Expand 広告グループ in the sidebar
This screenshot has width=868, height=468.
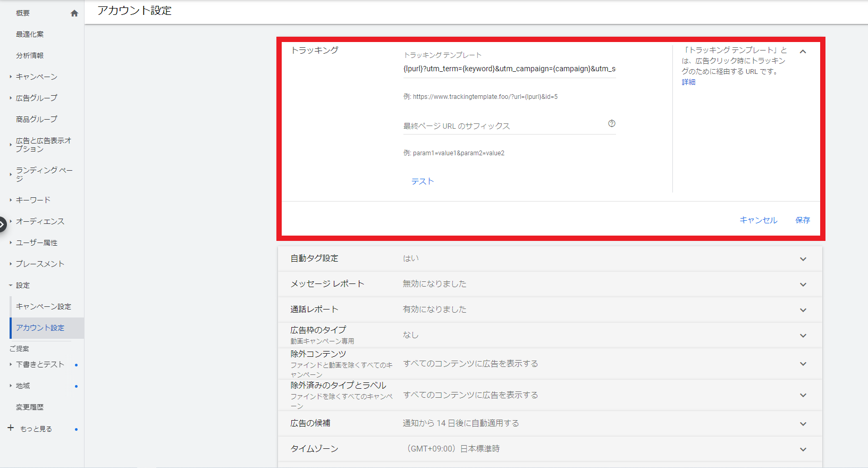coord(37,98)
